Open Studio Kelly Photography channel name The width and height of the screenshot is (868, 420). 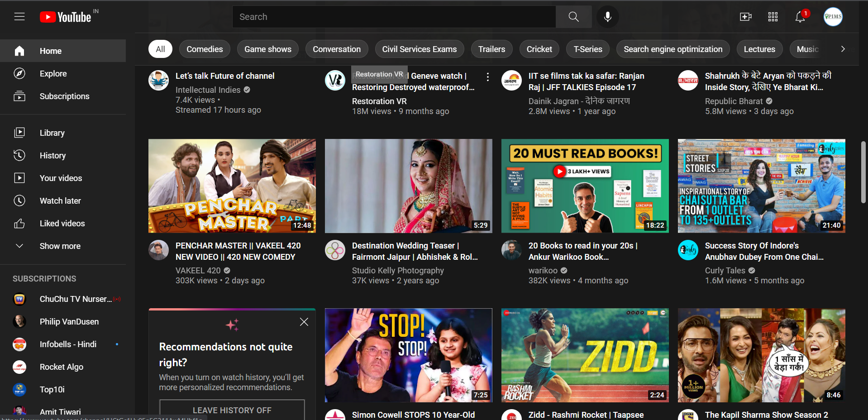pos(398,270)
